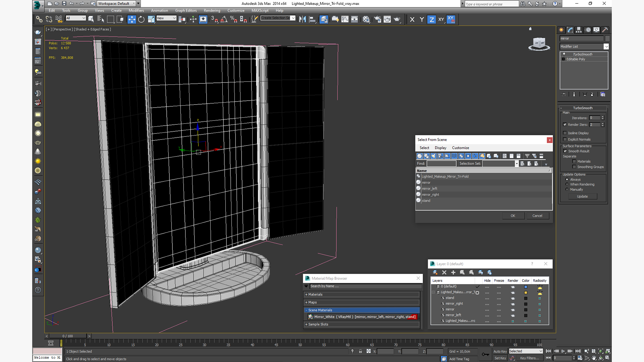
Task: Toggle the Percent Snap icon
Action: coord(234,19)
